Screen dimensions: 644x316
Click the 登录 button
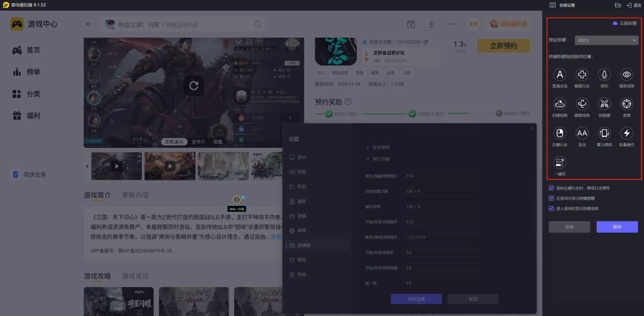473,24
